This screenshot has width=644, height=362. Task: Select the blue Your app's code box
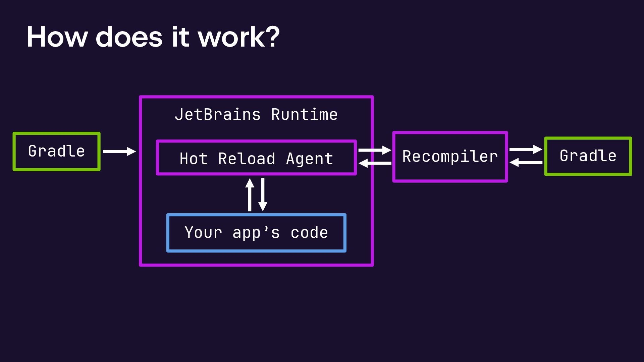[256, 233]
